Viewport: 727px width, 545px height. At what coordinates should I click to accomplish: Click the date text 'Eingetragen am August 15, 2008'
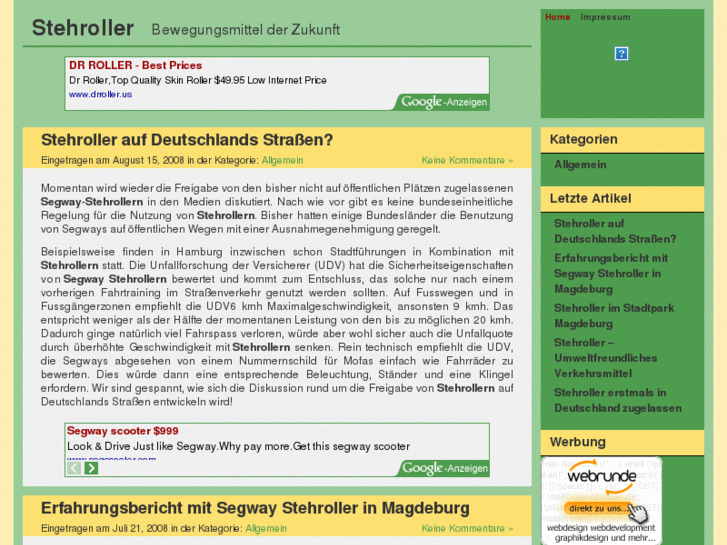[113, 160]
